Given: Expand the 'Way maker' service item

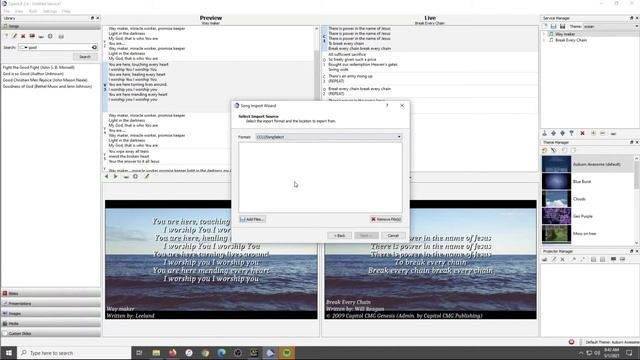Looking at the screenshot, I should [544, 34].
